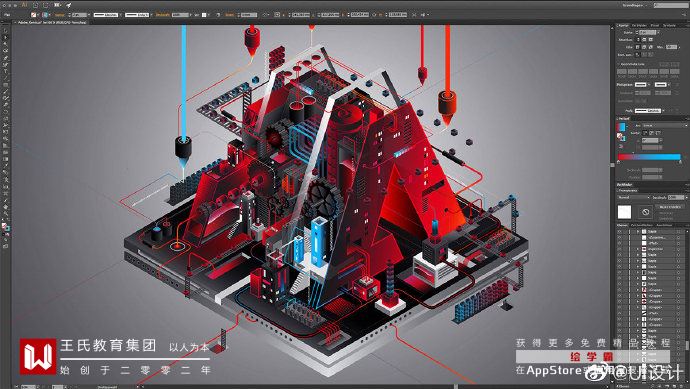Open the gradient Type dropdown
Image resolution: width=690 pixels, height=389 pixels.
pos(665,125)
